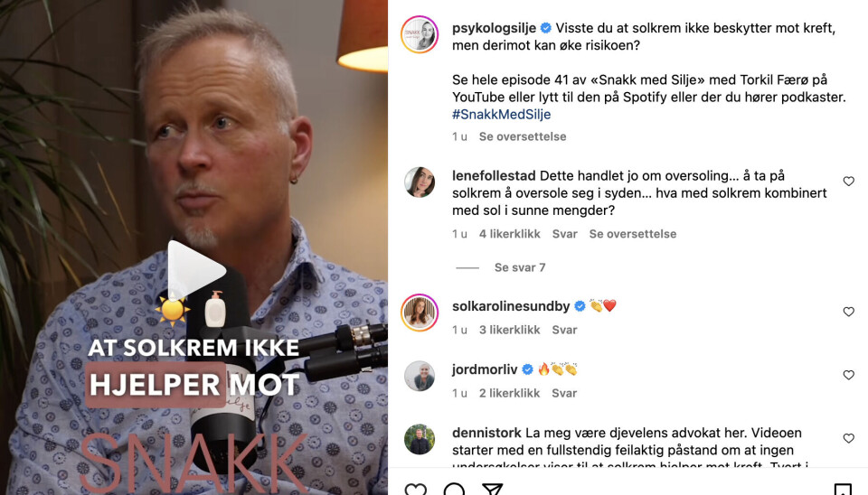The width and height of the screenshot is (868, 495).
Task: Open jordmorliv username profile link
Action: (485, 369)
